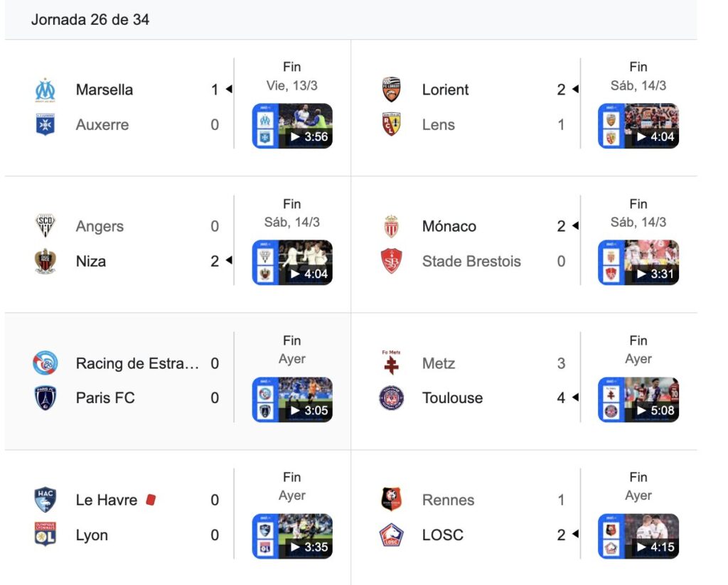Screen dimensions: 728x585
Task: Click Le Havre's red card indicator
Action: coord(150,500)
